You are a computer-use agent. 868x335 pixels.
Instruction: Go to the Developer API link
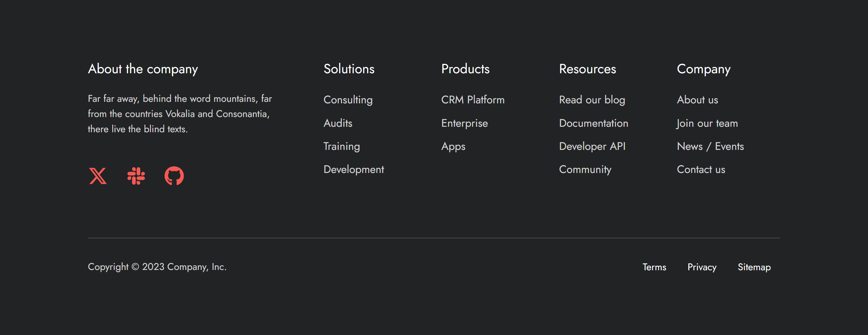tap(592, 146)
